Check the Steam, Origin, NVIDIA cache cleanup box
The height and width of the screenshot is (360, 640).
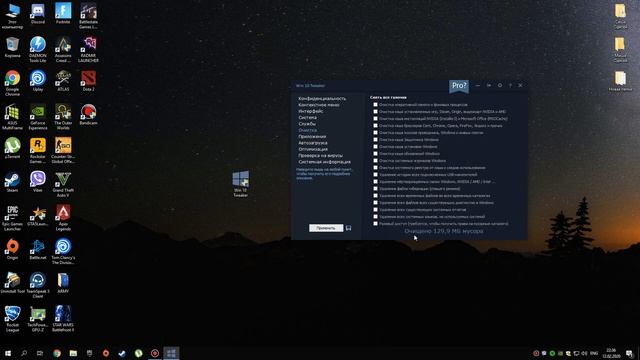click(376, 111)
